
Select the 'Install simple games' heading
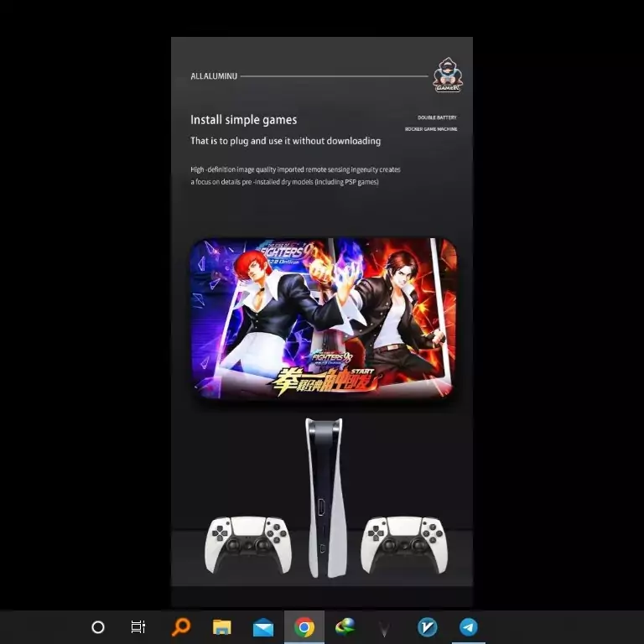tap(243, 120)
